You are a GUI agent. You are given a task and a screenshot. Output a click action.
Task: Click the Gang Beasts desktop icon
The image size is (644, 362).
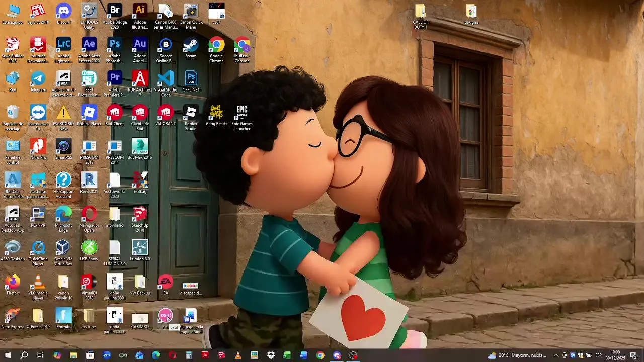(x=216, y=116)
